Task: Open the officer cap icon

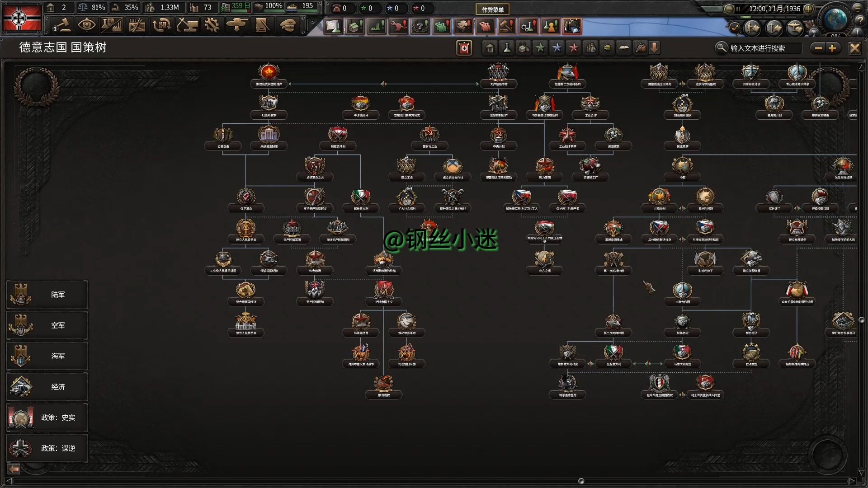Action: tap(287, 25)
